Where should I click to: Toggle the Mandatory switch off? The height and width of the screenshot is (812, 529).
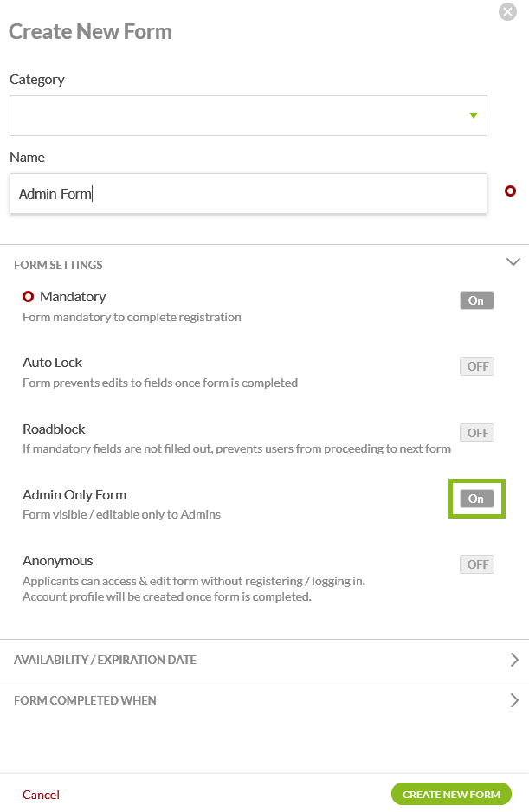[476, 300]
